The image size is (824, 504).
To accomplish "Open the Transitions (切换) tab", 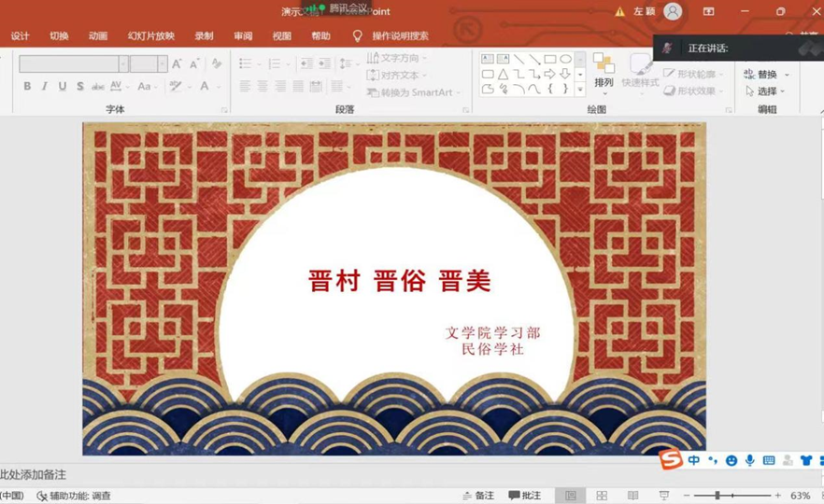I will (59, 36).
